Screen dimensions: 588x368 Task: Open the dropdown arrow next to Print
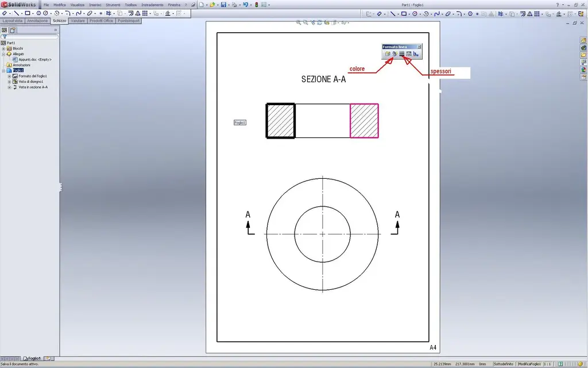(x=240, y=5)
